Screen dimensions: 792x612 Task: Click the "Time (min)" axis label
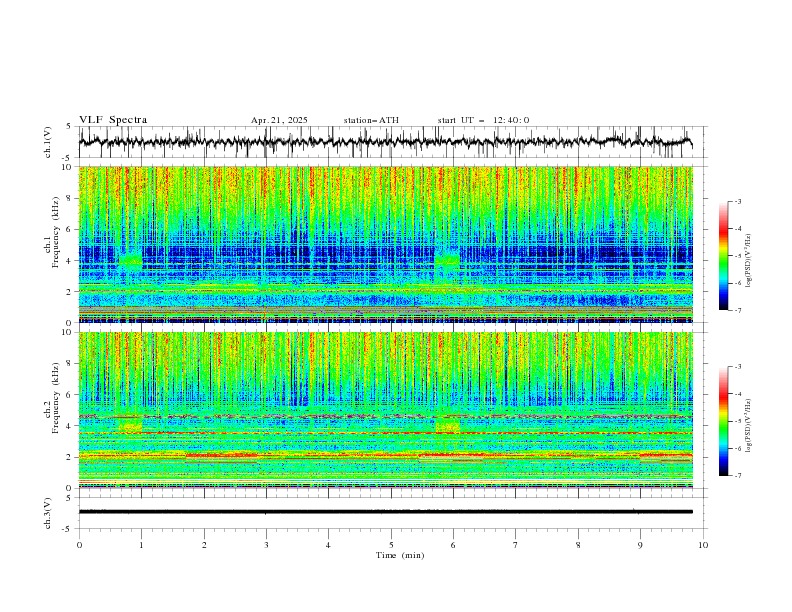pos(400,555)
